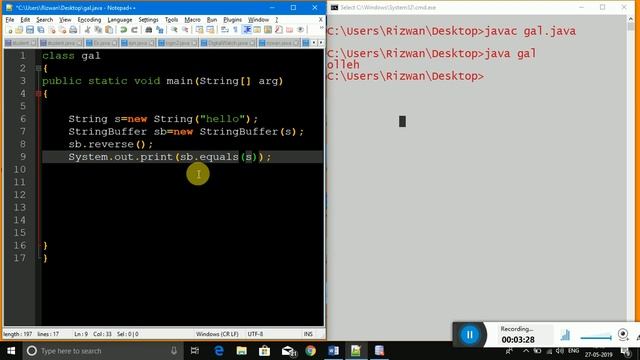Open the Encoding menu

[x=89, y=20]
